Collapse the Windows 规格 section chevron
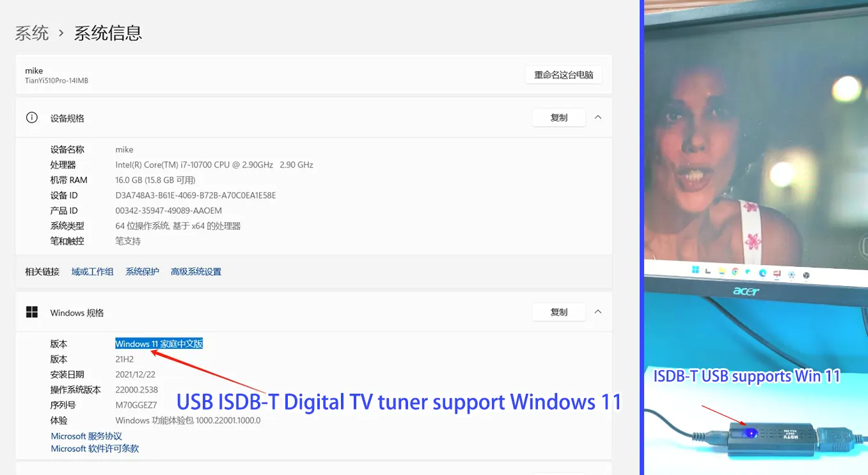The width and height of the screenshot is (868, 475). click(597, 312)
